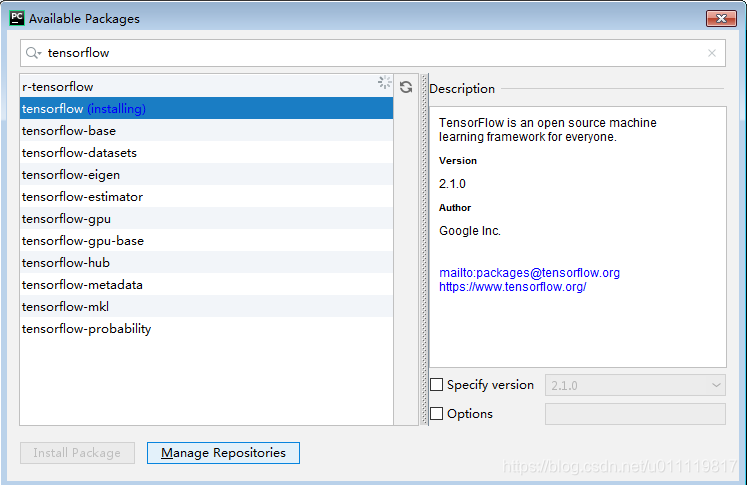747x485 pixels.
Task: Close the Available Packages dialog
Action: [721, 19]
